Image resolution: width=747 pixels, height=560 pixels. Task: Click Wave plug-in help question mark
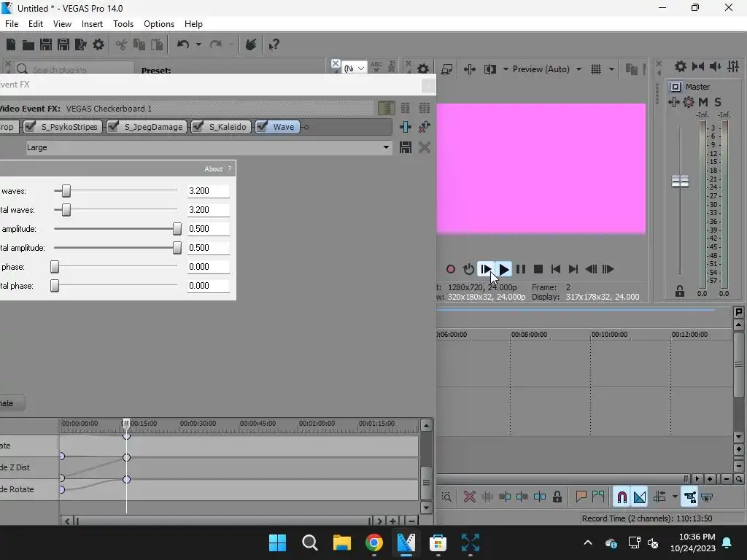(x=230, y=168)
